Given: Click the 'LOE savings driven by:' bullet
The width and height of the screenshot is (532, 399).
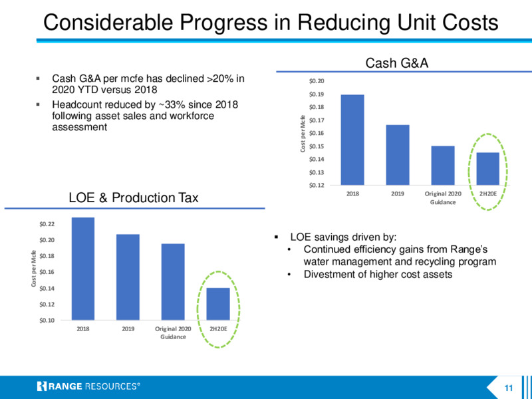Looking at the screenshot, I should 343,237.
